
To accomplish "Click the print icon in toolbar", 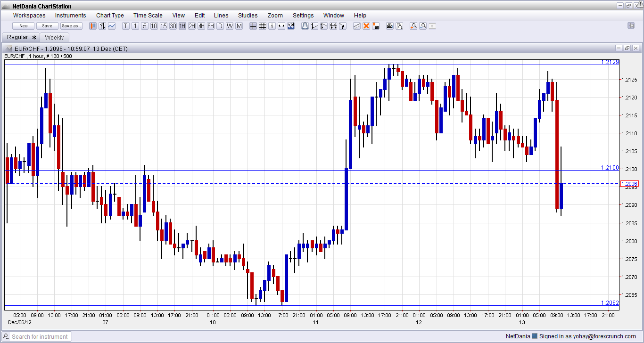I will coord(390,26).
